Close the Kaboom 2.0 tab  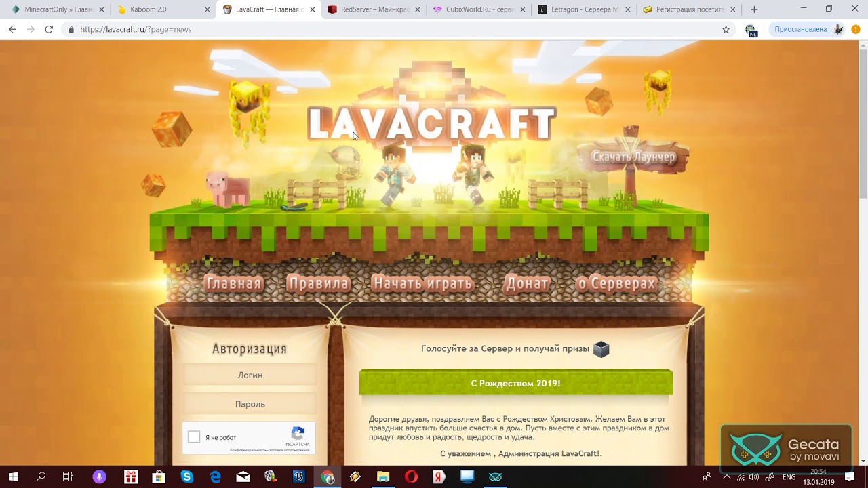(x=208, y=9)
